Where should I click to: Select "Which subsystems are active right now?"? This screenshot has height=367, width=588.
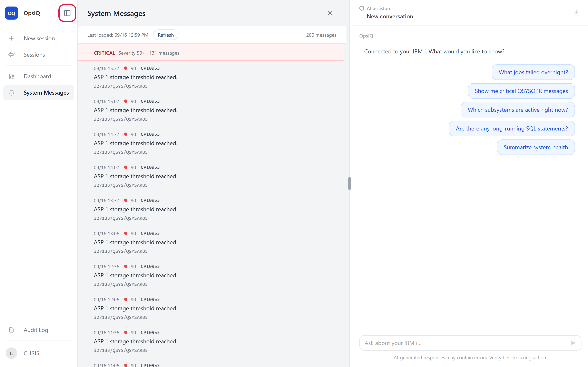tap(518, 110)
